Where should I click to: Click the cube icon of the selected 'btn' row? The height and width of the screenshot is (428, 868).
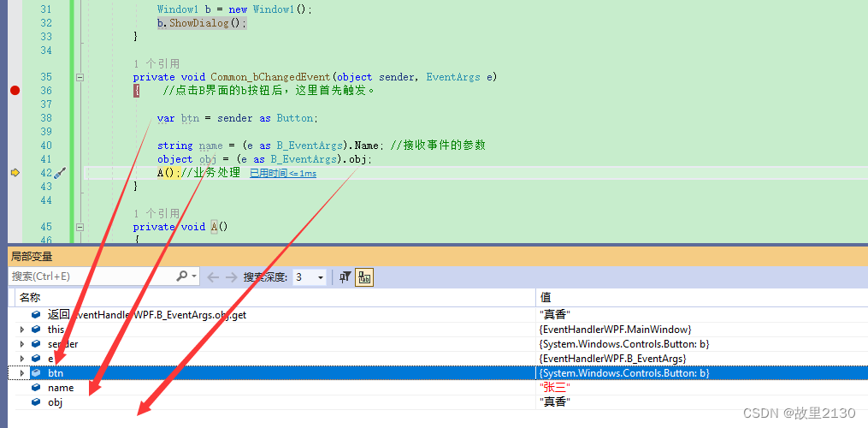coord(36,373)
